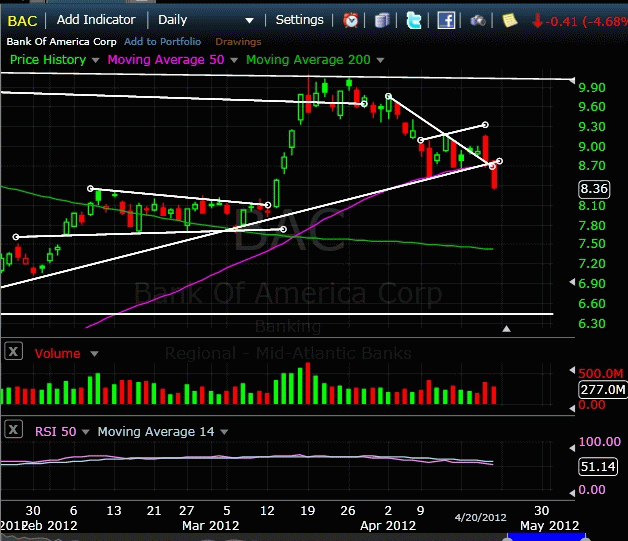Share chart via Twitter icon
The height and width of the screenshot is (541, 628).
click(x=414, y=20)
